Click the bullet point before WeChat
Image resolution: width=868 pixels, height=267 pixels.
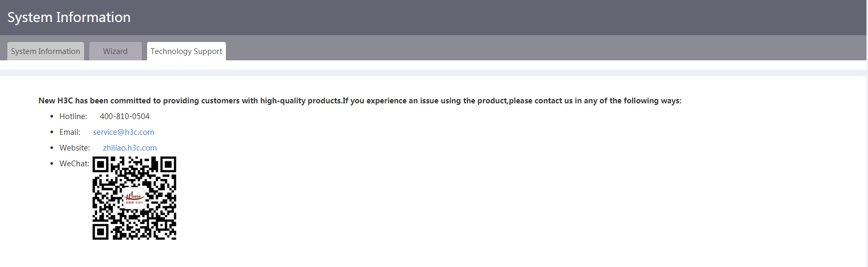[x=51, y=164]
